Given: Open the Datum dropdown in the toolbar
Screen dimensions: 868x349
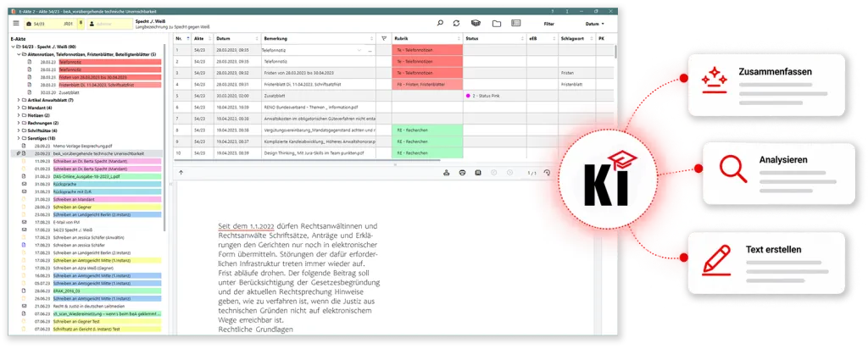Looking at the screenshot, I should point(594,24).
